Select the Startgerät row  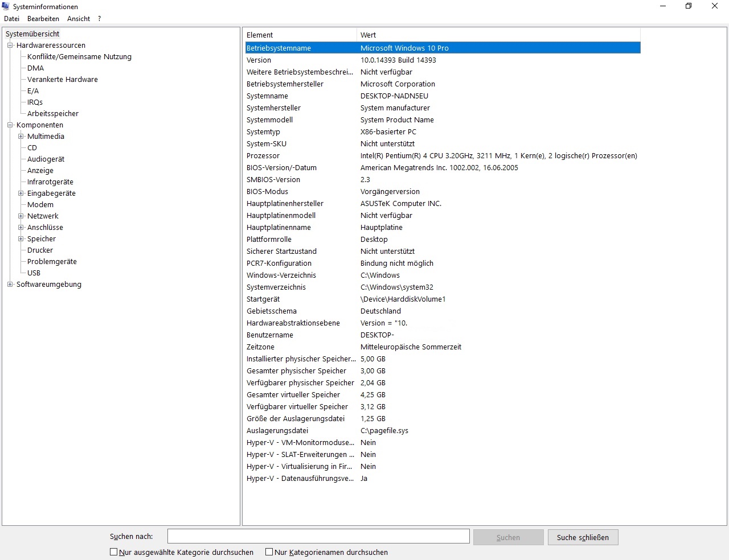(443, 299)
